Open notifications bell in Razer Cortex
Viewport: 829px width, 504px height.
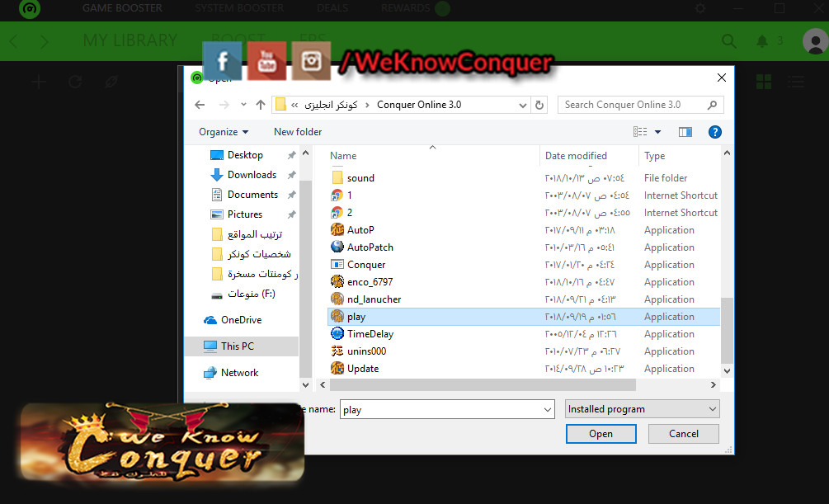click(x=762, y=40)
